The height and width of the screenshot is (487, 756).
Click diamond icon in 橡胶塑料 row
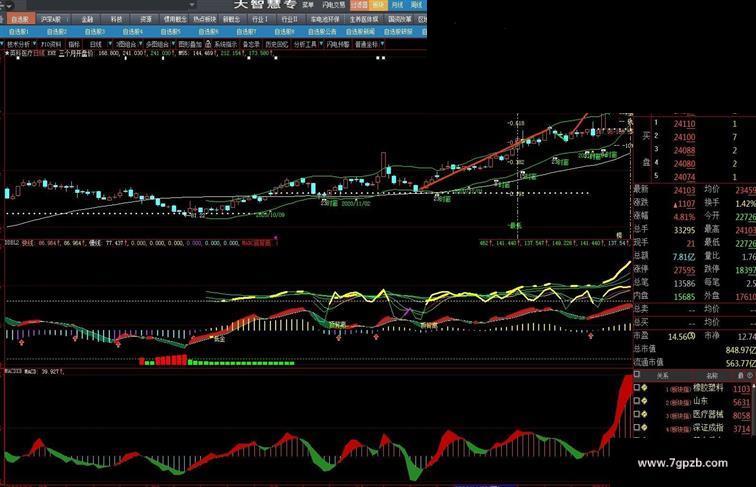click(x=645, y=388)
